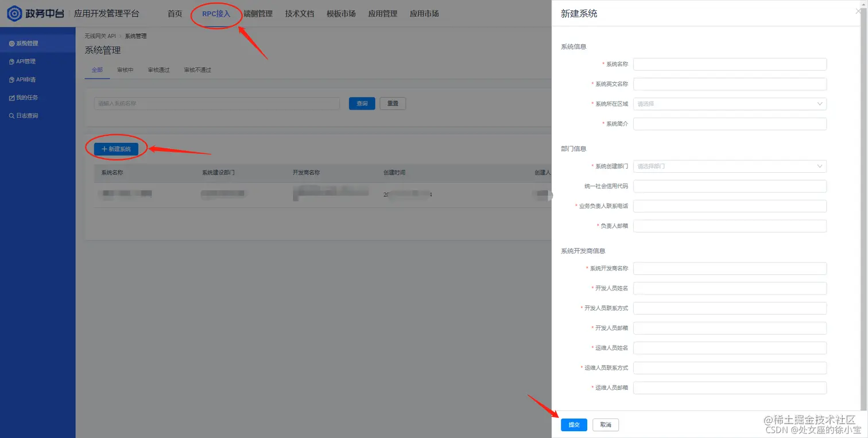Open 模板市场 in the top navigation
Screen dimensions: 868x438
(341, 14)
